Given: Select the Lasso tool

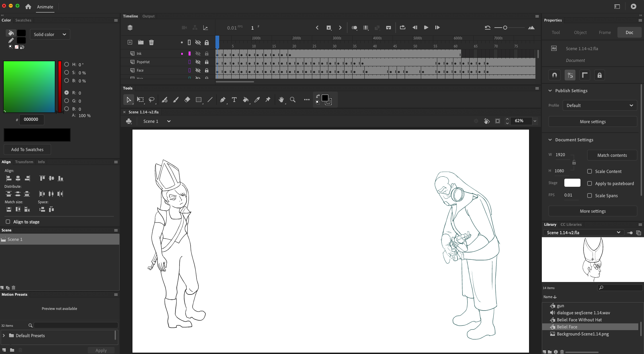Looking at the screenshot, I should point(152,100).
